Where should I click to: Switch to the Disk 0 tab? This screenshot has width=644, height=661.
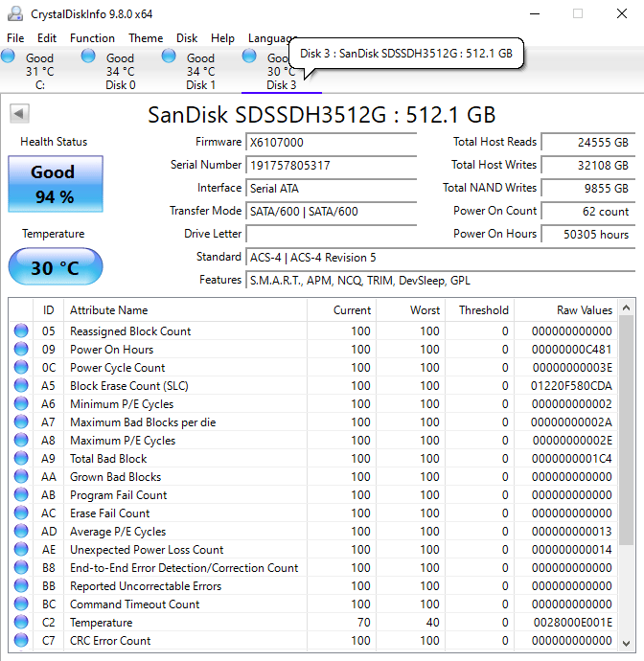tap(121, 70)
